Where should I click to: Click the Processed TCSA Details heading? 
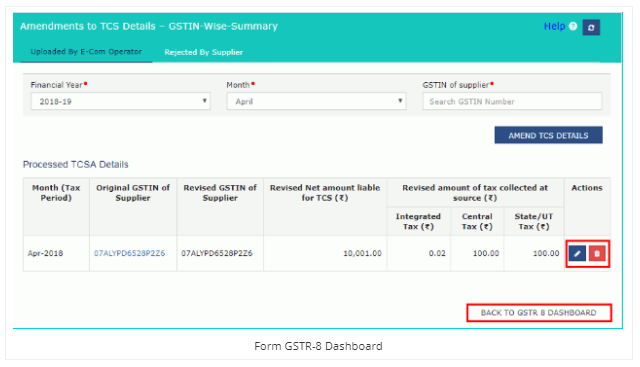(76, 165)
